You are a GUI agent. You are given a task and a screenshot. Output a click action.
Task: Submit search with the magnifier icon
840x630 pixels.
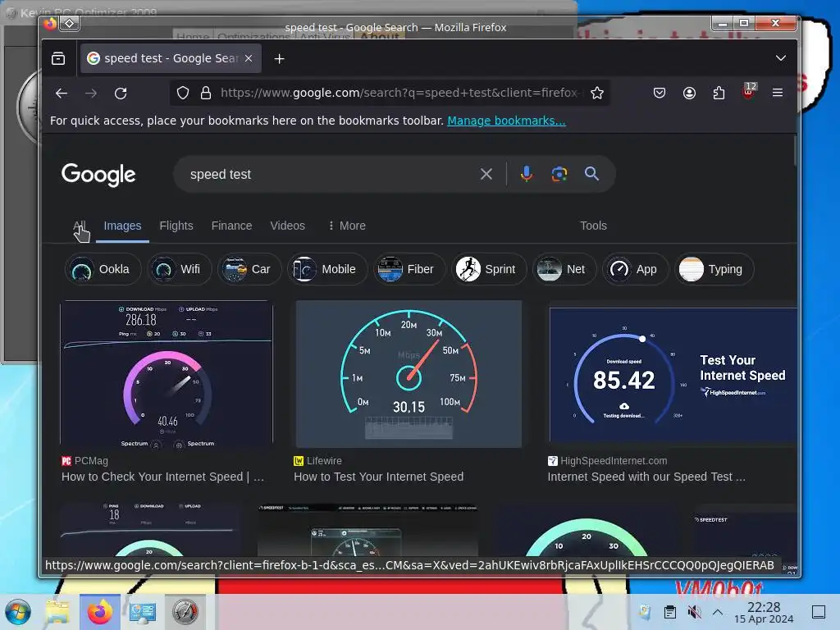point(591,174)
